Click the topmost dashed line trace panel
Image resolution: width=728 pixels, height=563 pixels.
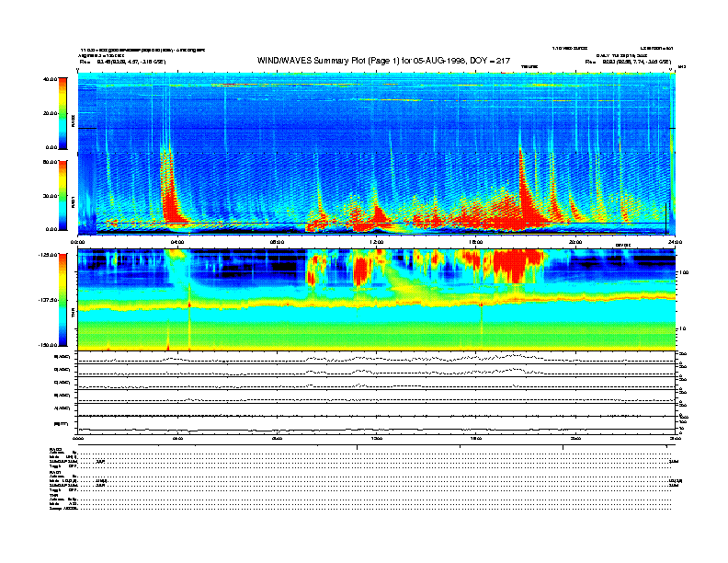pyautogui.click(x=377, y=358)
